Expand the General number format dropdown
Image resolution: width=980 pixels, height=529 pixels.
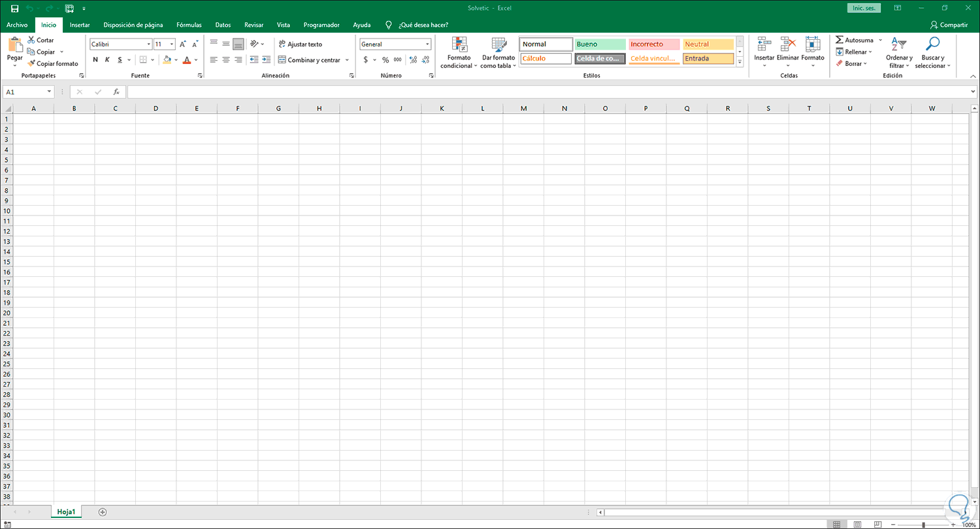coord(427,44)
